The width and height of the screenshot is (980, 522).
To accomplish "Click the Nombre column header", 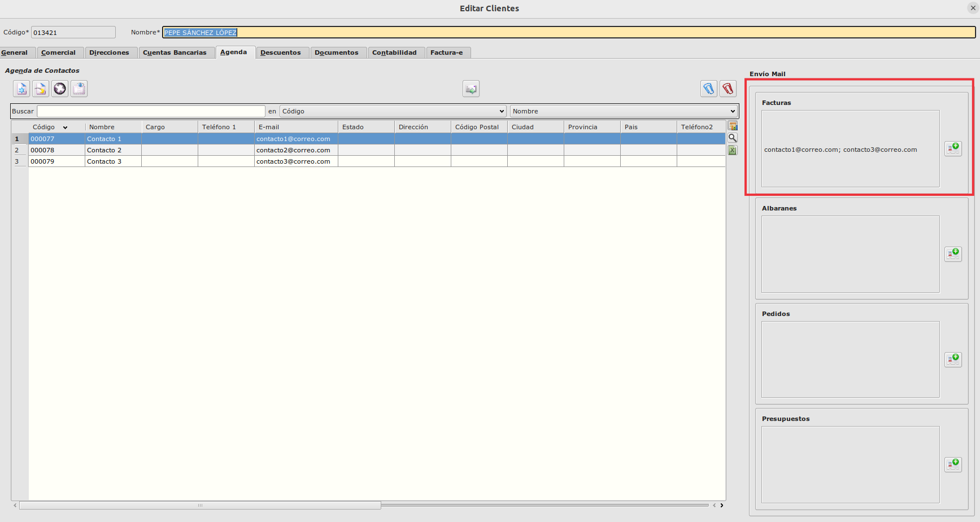I will coord(113,127).
